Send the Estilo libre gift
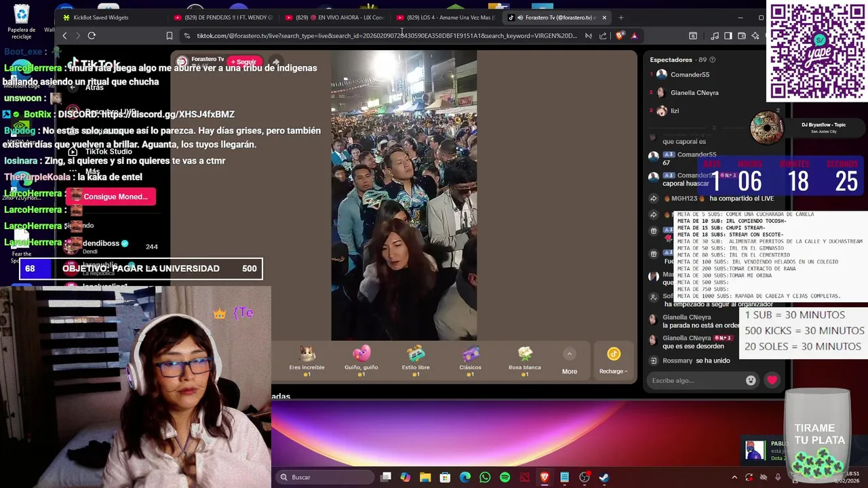This screenshot has width=868, height=488. click(x=416, y=361)
